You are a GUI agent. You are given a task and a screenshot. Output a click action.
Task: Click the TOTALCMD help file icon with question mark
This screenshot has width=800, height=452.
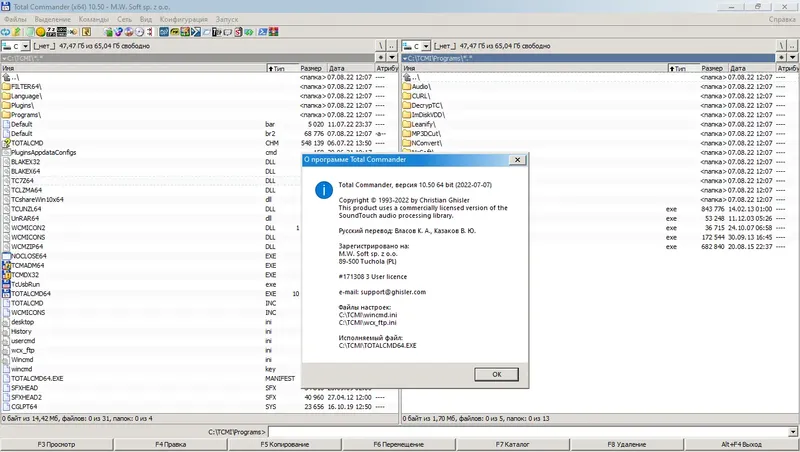coord(6,143)
